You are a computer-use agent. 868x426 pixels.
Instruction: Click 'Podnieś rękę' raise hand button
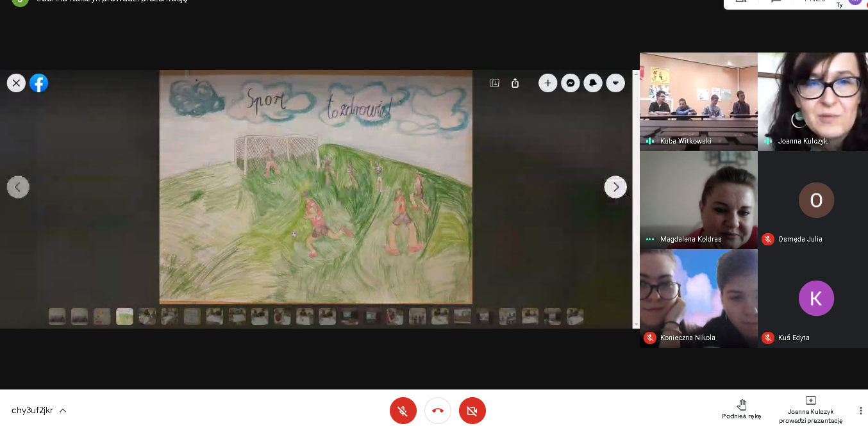pyautogui.click(x=742, y=409)
